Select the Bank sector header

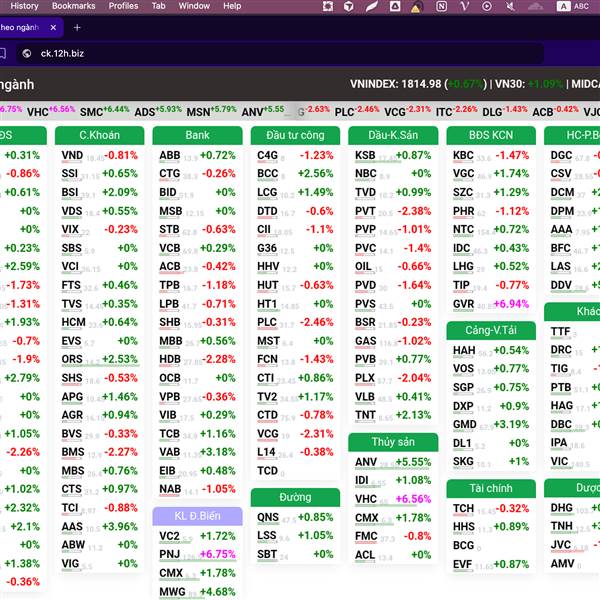(x=197, y=135)
